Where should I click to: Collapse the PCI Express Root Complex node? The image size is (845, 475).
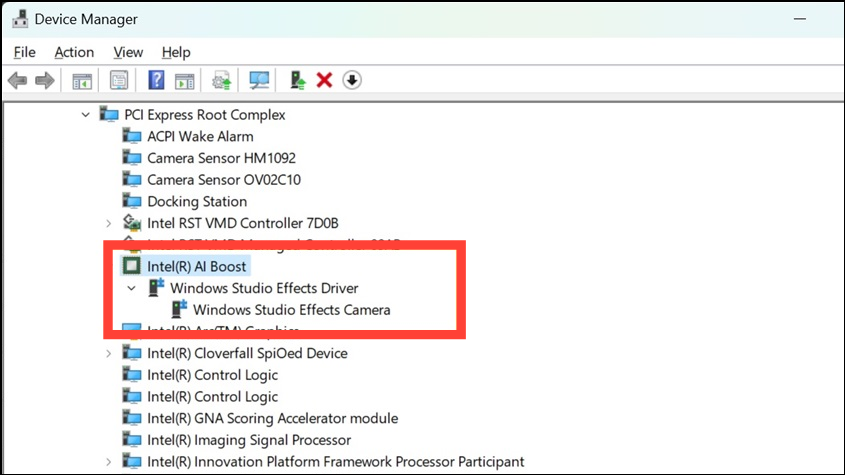click(86, 115)
